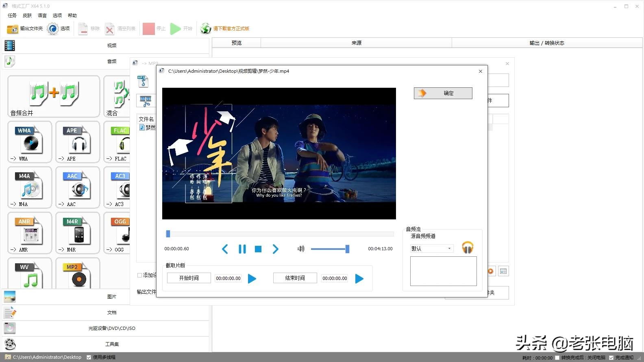Screen dimensions: 644x362
Task: Expand the 文档 document category
Action: (x=106, y=312)
